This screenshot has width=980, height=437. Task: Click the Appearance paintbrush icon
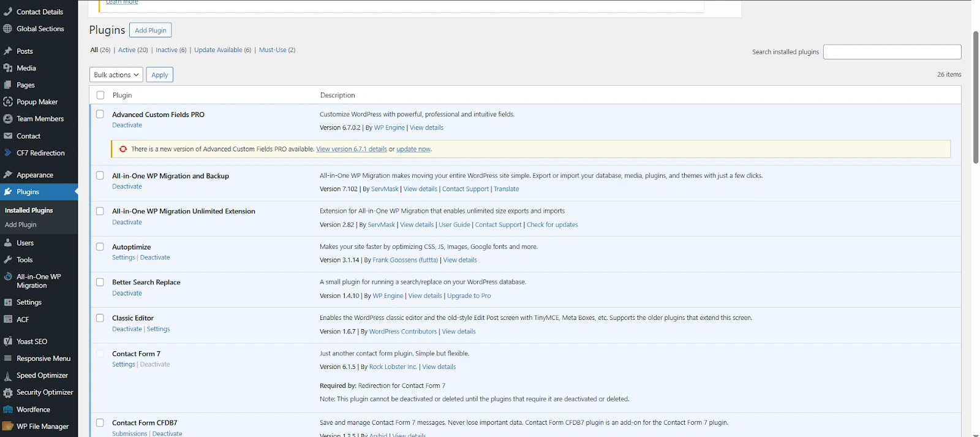[x=7, y=175]
